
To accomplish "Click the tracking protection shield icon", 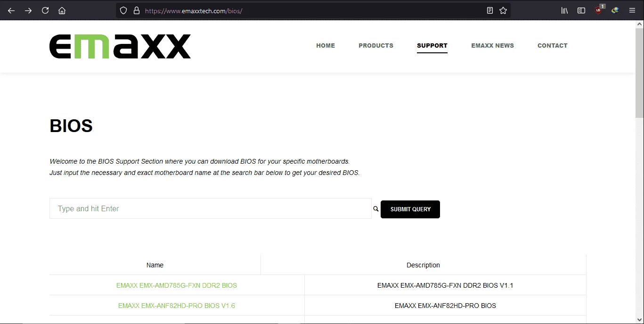I will (123, 10).
